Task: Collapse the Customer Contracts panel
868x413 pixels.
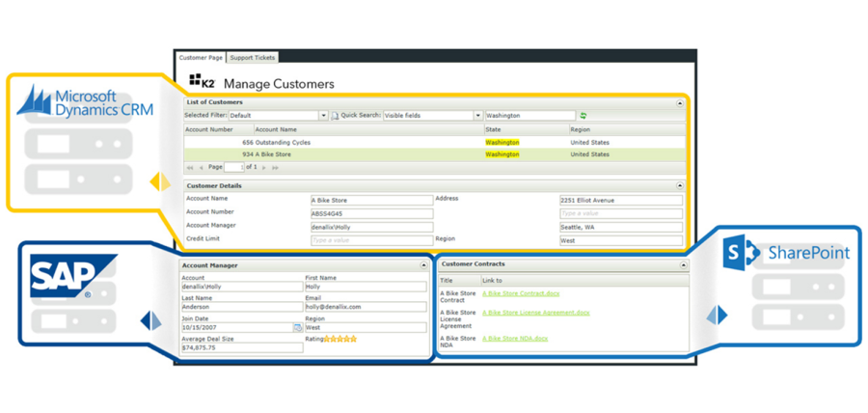Action: pyautogui.click(x=683, y=264)
